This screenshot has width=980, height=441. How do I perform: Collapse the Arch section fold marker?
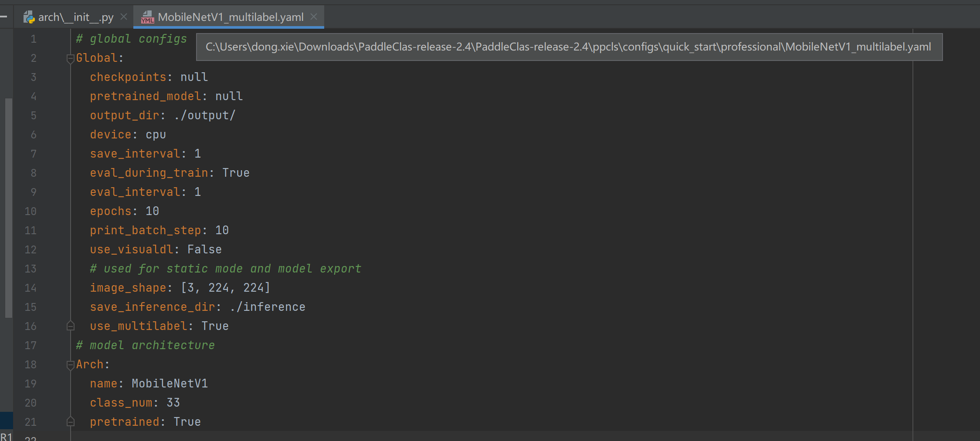[x=71, y=365]
